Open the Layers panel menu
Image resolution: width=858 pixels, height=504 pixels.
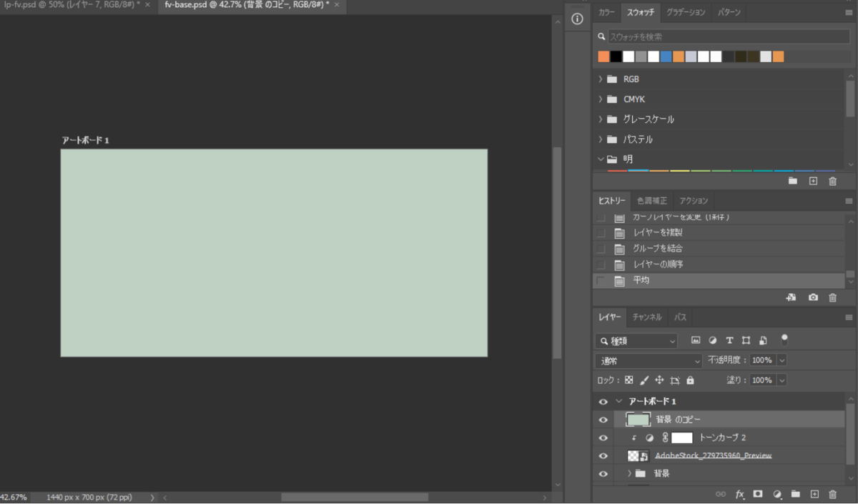(x=849, y=317)
